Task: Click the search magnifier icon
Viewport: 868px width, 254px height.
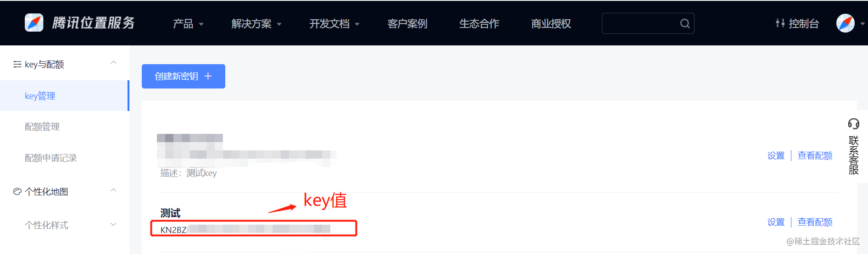Action: pos(684,23)
